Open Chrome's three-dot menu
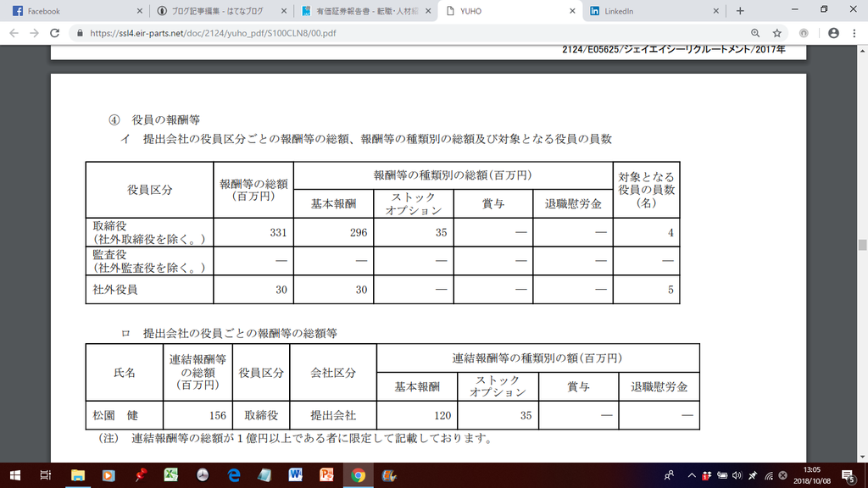 point(854,33)
